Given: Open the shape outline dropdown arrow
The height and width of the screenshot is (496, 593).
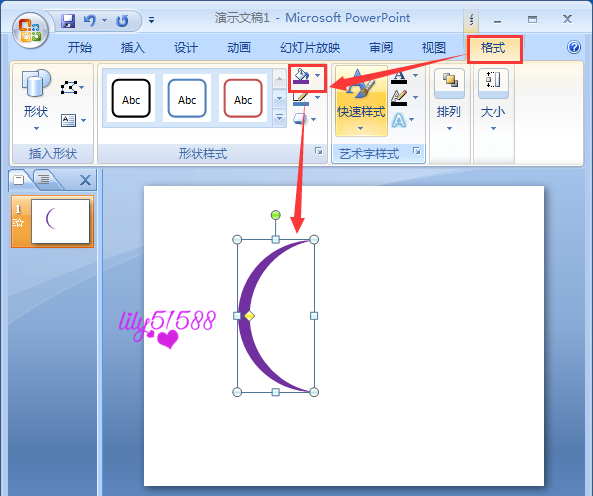Looking at the screenshot, I should click(317, 98).
